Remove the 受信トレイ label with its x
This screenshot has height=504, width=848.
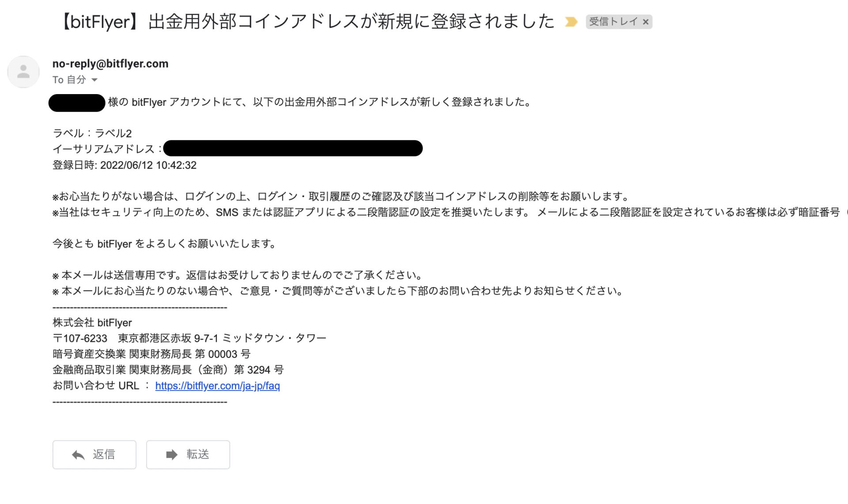(x=645, y=22)
